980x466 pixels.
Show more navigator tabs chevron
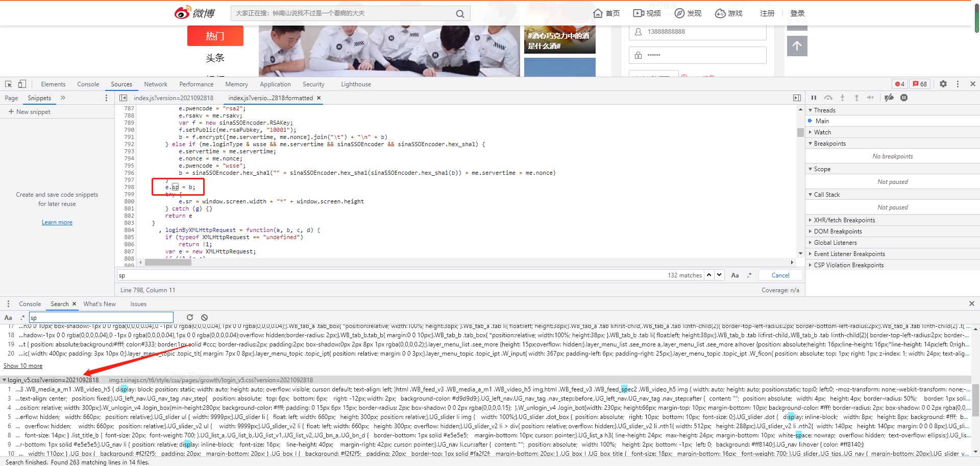pos(63,98)
